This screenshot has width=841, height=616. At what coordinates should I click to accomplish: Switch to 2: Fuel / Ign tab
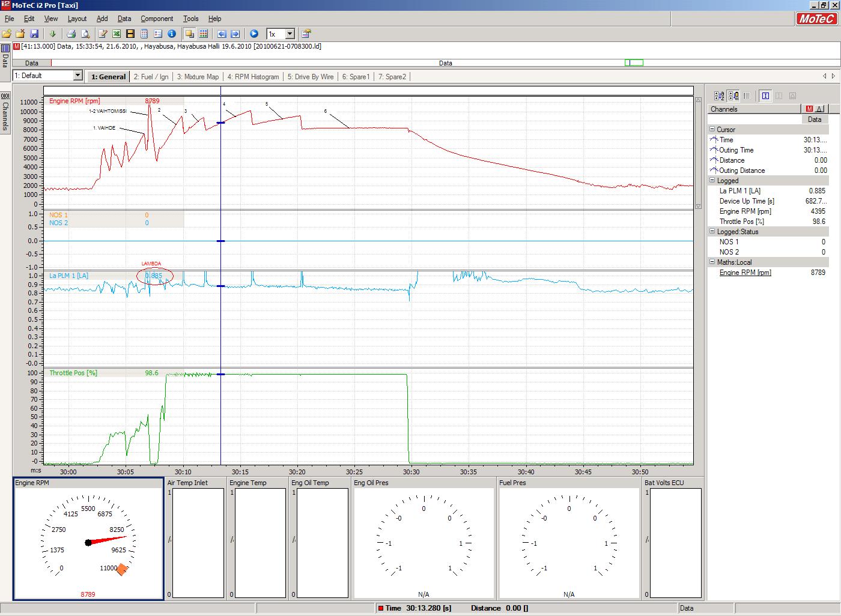click(151, 77)
